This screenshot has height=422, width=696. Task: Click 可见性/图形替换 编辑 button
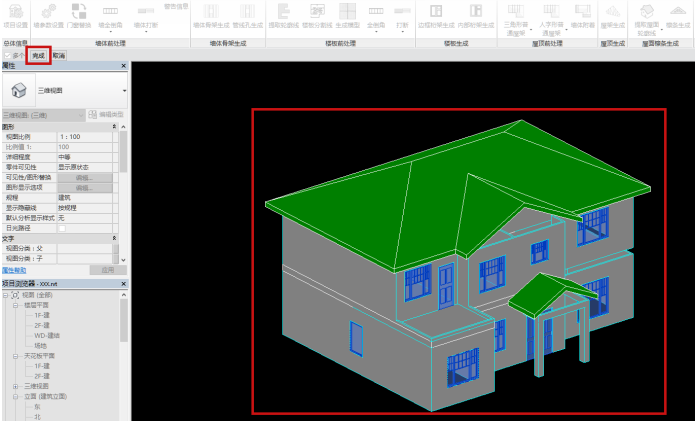(x=85, y=177)
